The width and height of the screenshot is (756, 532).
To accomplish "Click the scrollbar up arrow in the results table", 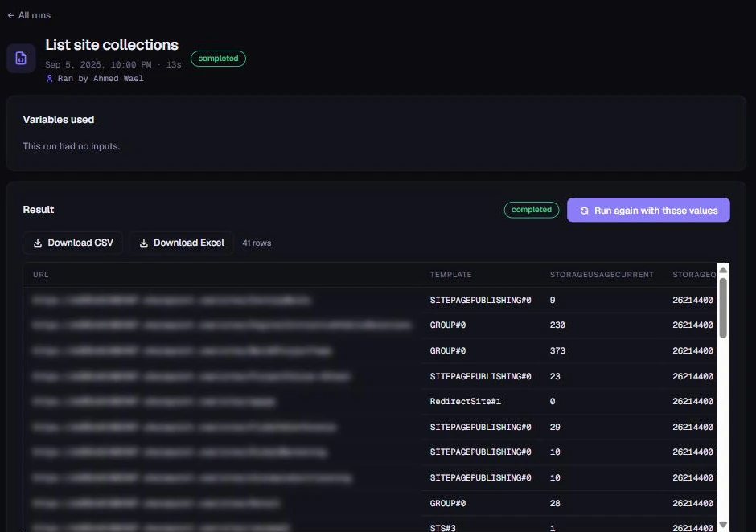I will coord(723,270).
